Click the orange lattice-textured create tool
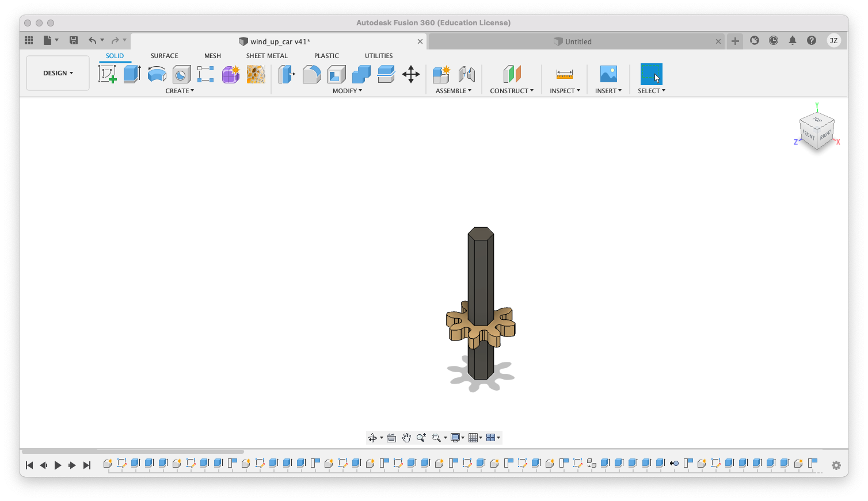 point(256,74)
